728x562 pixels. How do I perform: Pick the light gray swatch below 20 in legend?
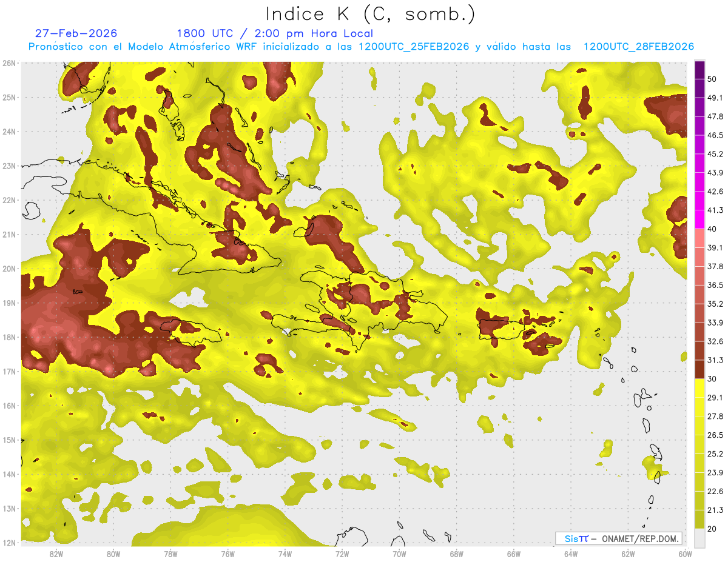[x=699, y=537]
